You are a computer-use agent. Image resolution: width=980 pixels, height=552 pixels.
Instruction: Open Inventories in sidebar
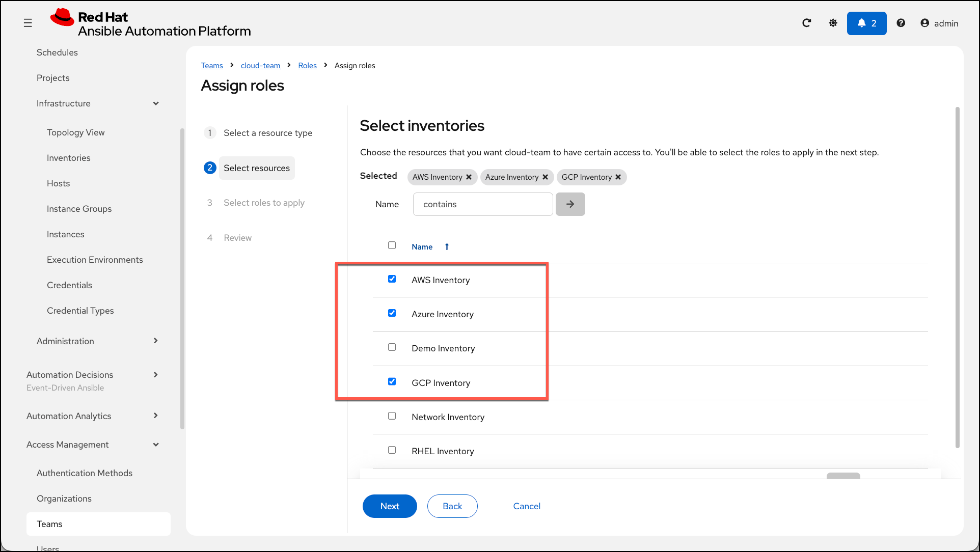69,158
